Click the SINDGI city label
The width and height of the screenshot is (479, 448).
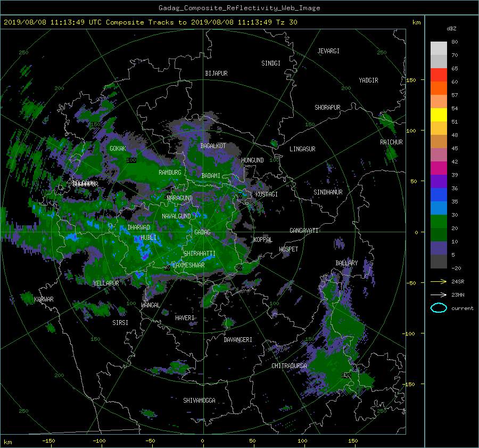tap(271, 63)
